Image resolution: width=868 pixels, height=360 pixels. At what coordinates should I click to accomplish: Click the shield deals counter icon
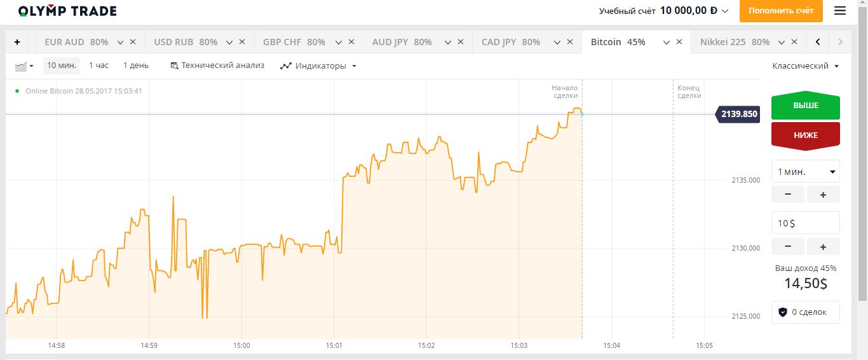pos(783,312)
